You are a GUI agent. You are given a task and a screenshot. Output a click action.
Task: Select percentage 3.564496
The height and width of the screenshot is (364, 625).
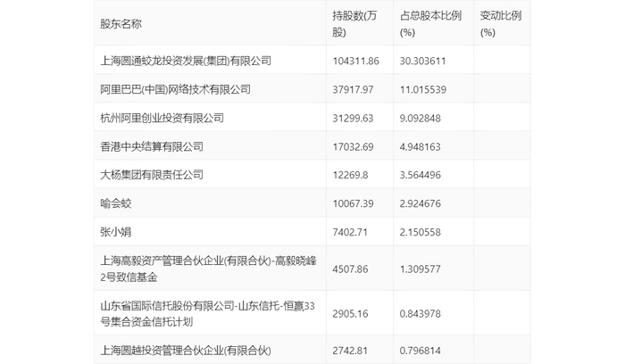click(421, 175)
